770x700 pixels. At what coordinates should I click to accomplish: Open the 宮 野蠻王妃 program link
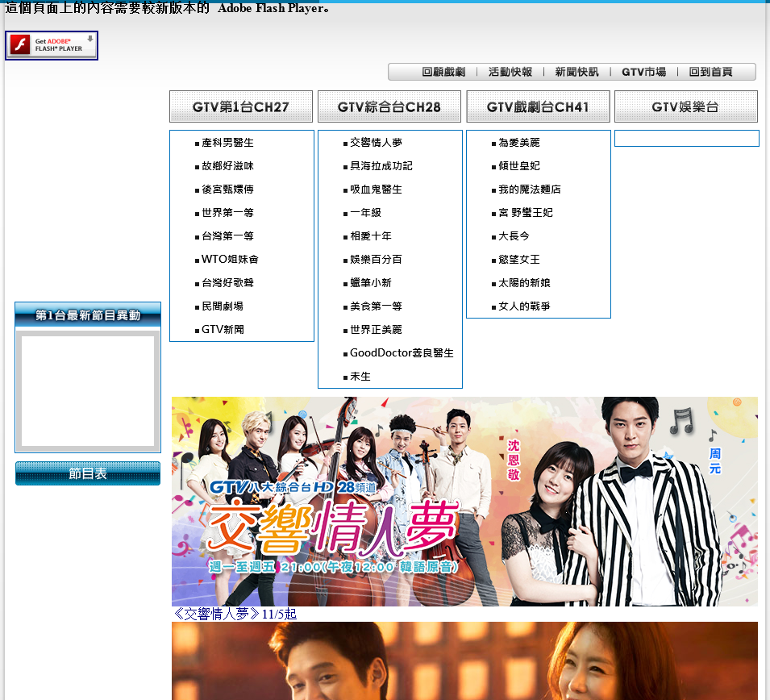(x=526, y=213)
